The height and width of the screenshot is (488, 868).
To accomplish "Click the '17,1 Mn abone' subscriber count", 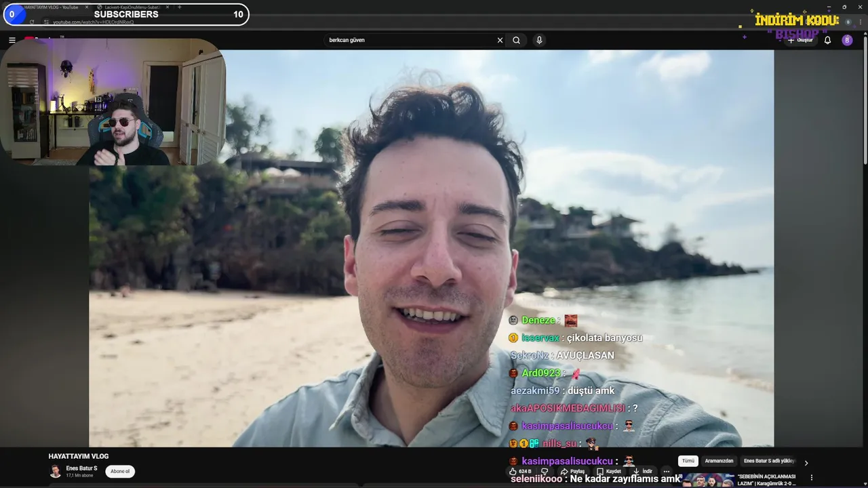I will coord(79,476).
